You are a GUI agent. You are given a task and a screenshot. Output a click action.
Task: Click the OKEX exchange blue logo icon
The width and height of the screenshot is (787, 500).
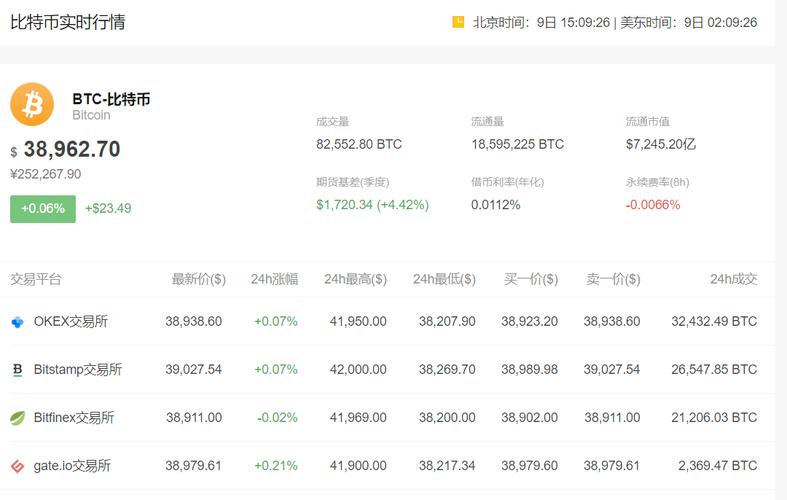point(18,322)
